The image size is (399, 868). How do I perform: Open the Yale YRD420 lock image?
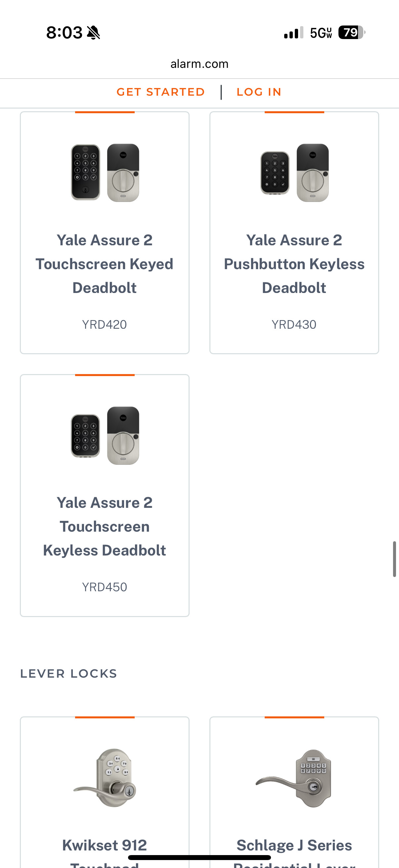pyautogui.click(x=105, y=172)
